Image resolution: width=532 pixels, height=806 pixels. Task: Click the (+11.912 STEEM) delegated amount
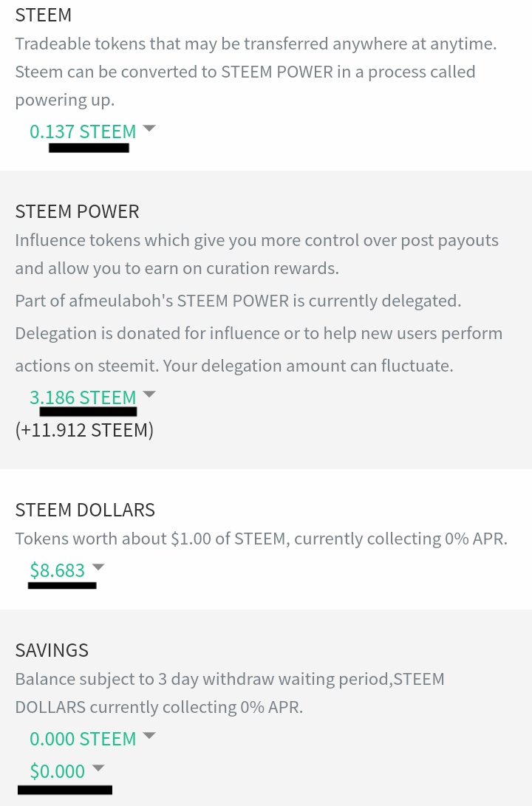point(84,430)
